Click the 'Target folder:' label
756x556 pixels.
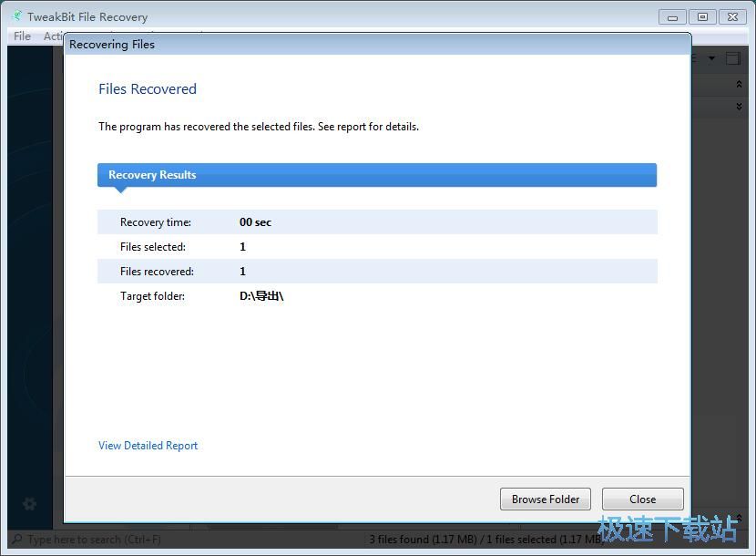tap(152, 296)
